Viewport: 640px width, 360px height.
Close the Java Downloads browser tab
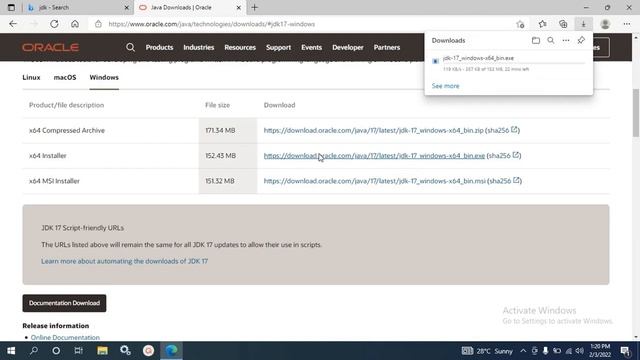coord(239,7)
